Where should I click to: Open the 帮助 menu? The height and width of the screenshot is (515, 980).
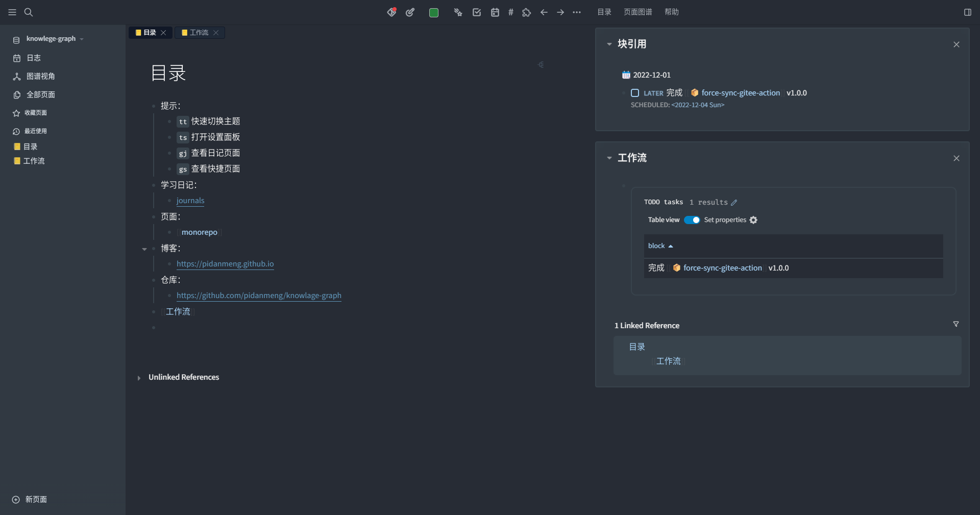(672, 12)
